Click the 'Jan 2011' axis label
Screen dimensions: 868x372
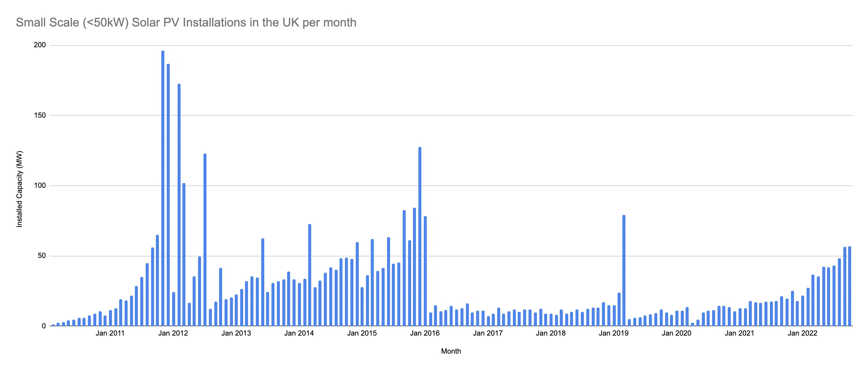pos(110,333)
